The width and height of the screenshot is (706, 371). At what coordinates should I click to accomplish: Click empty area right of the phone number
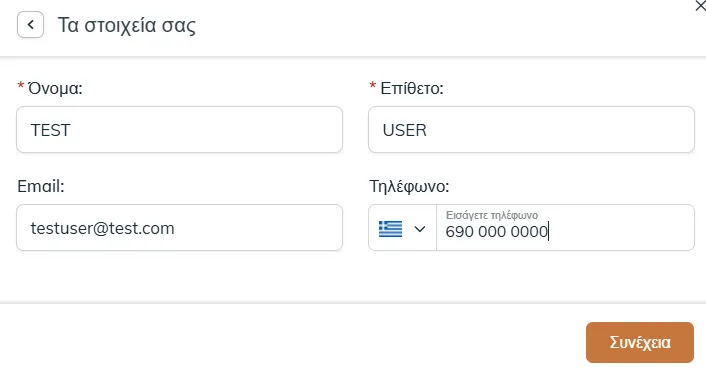pos(621,230)
